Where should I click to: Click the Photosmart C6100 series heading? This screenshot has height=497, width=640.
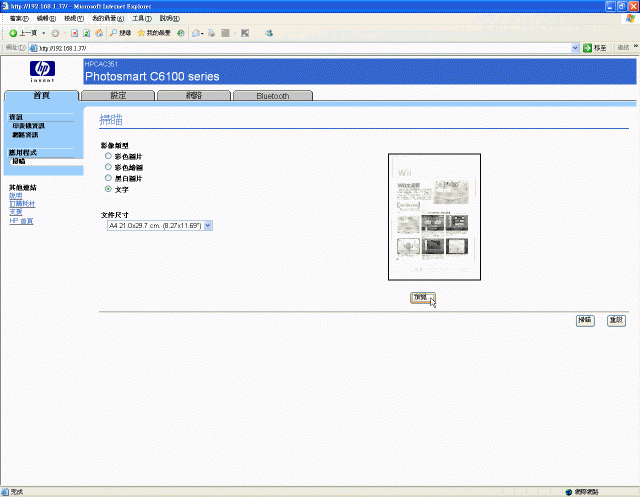click(152, 76)
